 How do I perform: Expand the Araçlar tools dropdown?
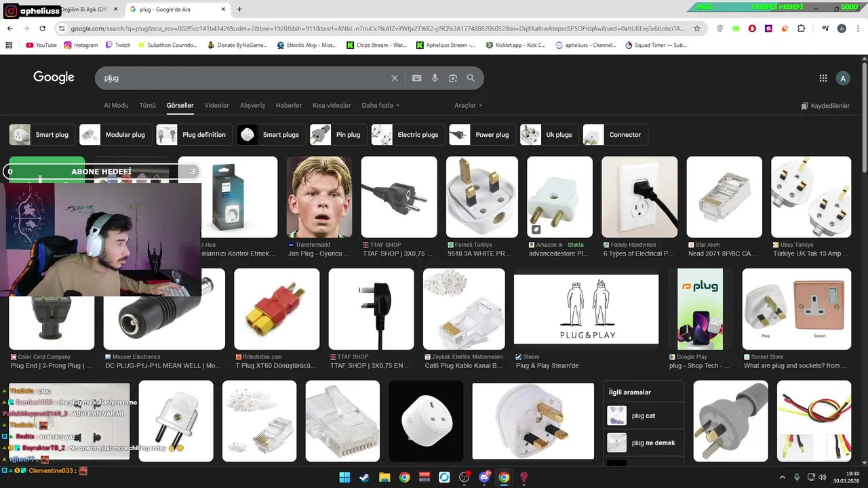(469, 105)
